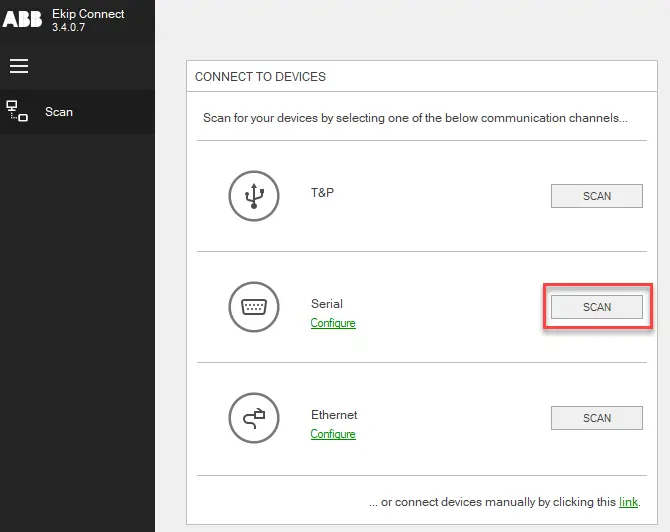Click the Ethernet channel label

tap(334, 415)
